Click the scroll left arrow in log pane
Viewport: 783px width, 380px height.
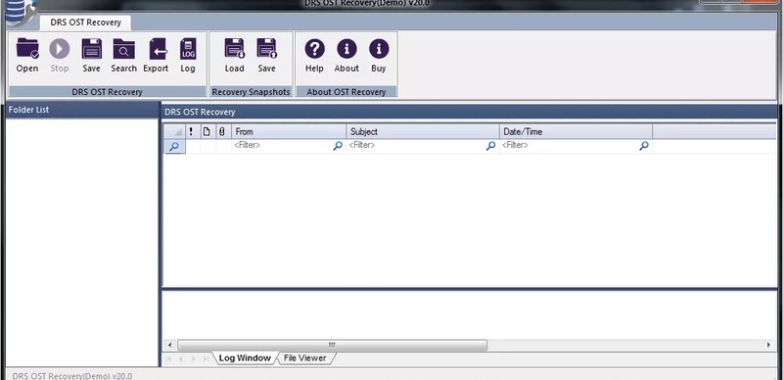(170, 345)
